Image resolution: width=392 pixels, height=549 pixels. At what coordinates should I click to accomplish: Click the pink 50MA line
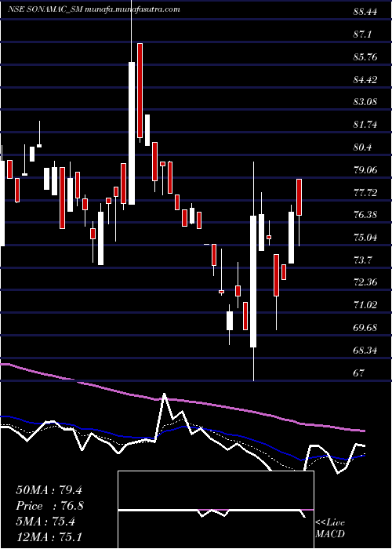(x=182, y=402)
